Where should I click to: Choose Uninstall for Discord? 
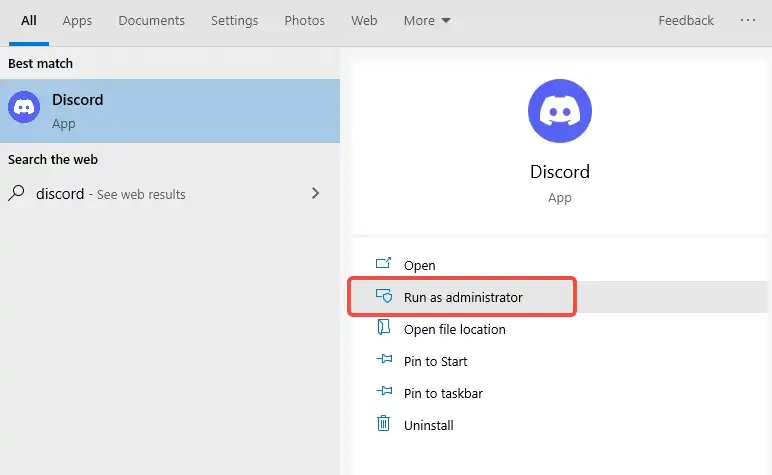pyautogui.click(x=560, y=425)
